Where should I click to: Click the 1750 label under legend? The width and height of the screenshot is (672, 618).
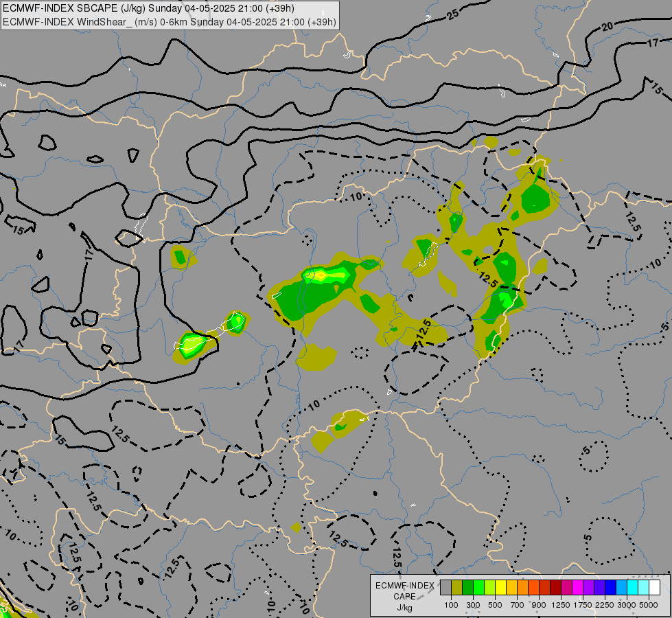583,605
